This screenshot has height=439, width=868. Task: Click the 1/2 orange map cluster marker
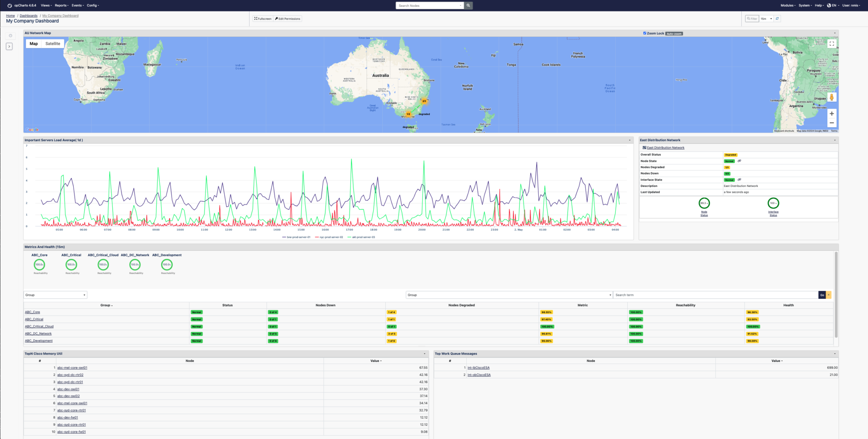click(408, 114)
